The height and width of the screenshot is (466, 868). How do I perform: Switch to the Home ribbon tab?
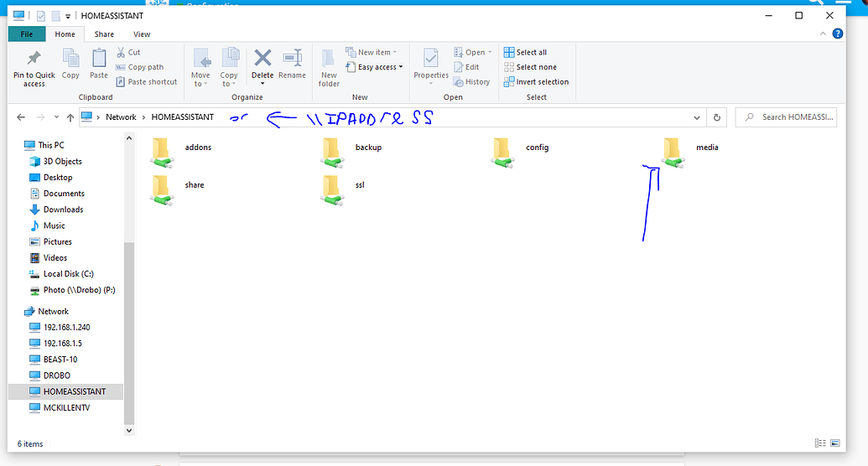point(65,34)
